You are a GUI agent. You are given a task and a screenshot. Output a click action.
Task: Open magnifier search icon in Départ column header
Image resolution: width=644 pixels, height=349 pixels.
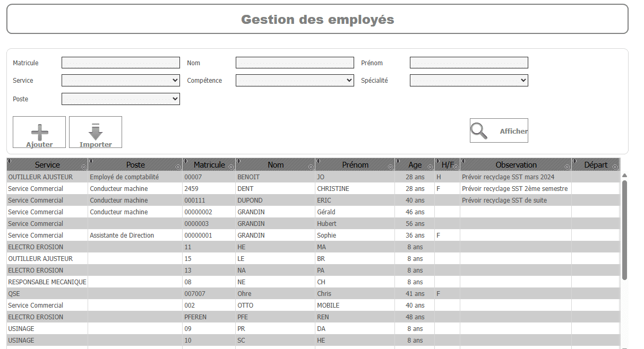pos(615,167)
